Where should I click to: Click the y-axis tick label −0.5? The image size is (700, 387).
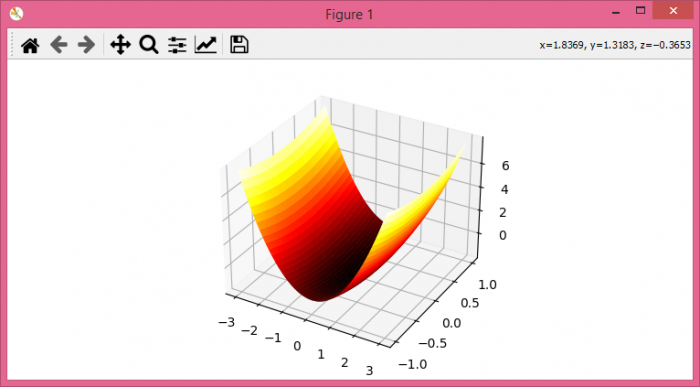pyautogui.click(x=433, y=343)
